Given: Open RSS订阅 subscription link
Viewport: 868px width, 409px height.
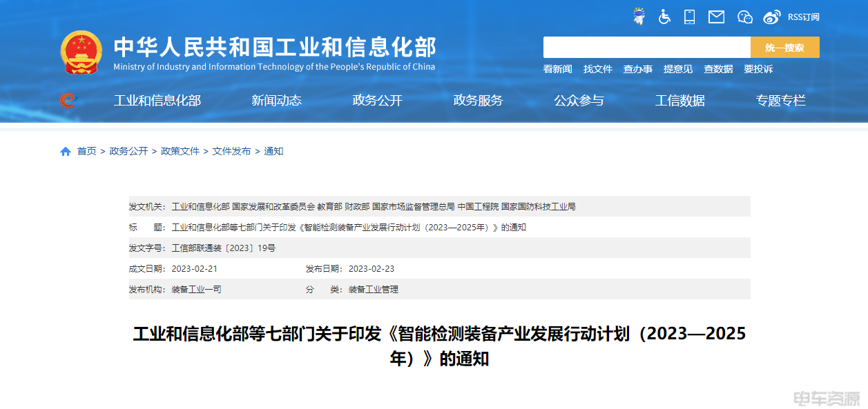Looking at the screenshot, I should 804,17.
